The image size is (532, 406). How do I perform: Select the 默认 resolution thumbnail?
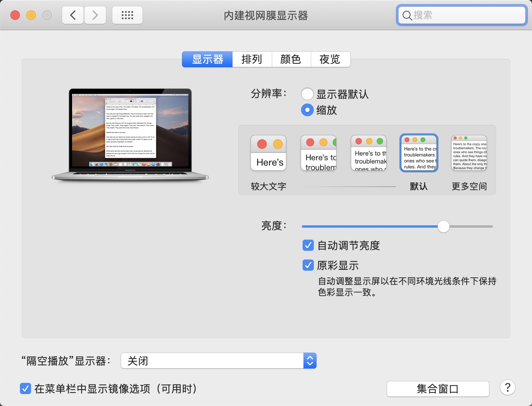[419, 153]
